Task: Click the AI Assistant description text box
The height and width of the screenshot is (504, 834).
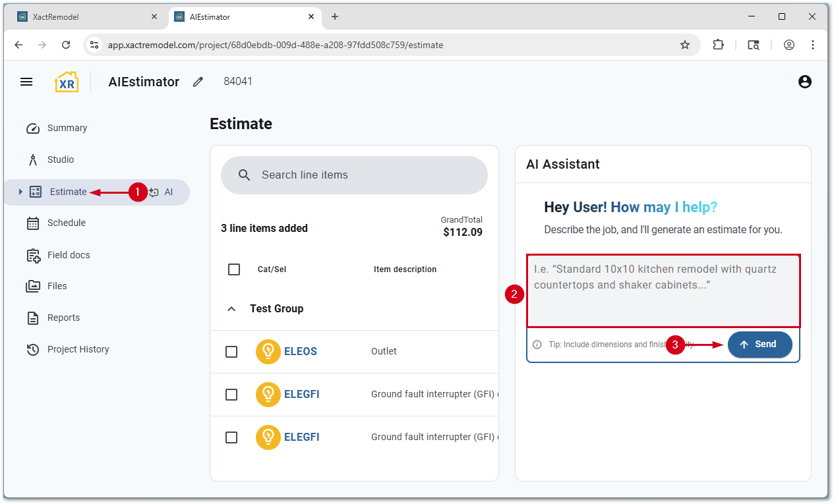Action: tap(663, 291)
